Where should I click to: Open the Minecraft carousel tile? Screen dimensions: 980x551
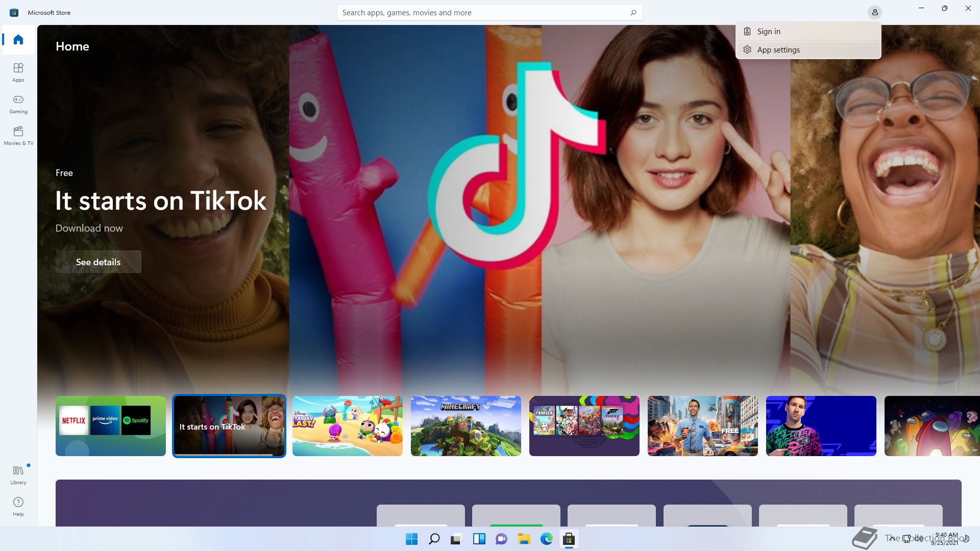(x=466, y=426)
